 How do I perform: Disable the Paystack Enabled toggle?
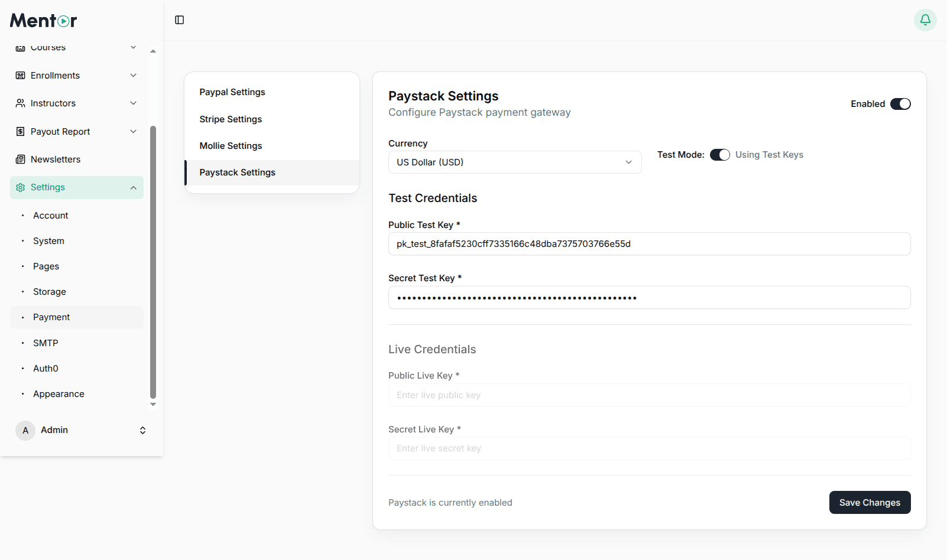900,103
